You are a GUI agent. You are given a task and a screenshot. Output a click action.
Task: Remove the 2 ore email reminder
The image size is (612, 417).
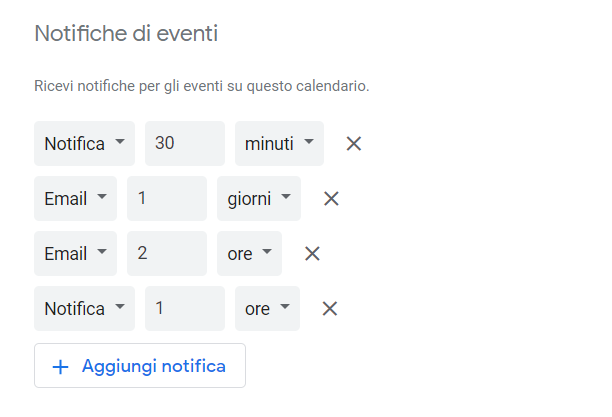(x=312, y=254)
